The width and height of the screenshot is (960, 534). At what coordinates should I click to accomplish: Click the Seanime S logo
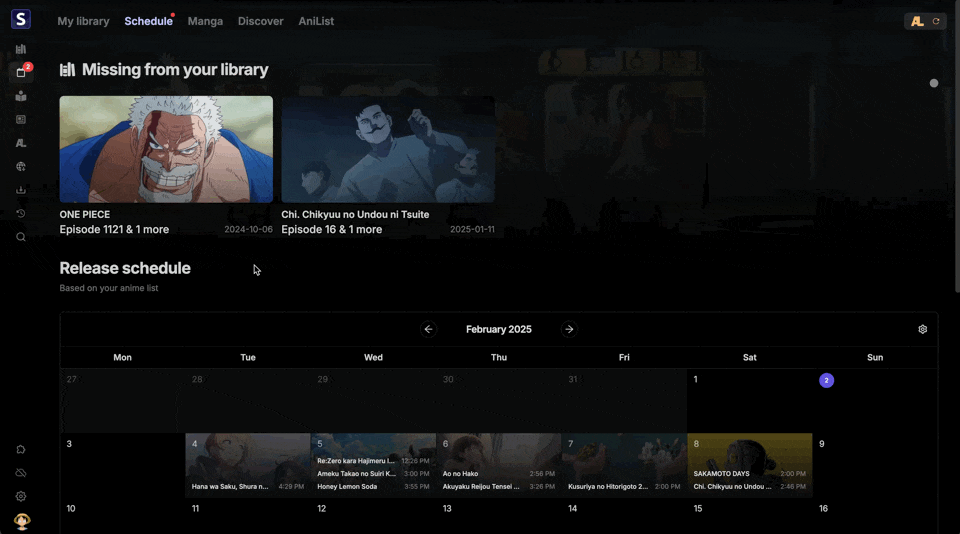click(21, 20)
